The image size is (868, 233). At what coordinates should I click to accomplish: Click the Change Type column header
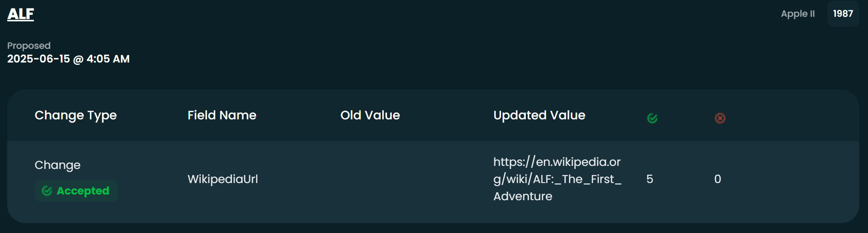pos(75,115)
